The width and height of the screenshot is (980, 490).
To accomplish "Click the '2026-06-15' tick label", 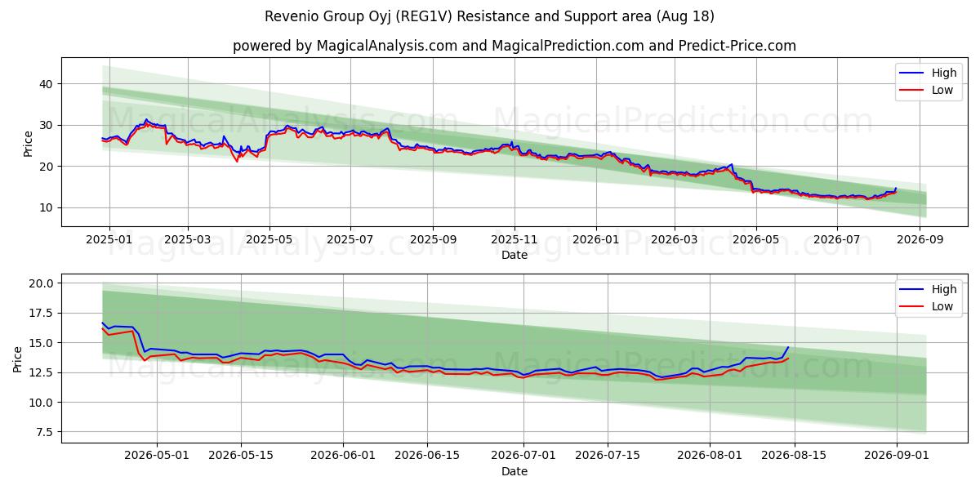I will tap(427, 456).
